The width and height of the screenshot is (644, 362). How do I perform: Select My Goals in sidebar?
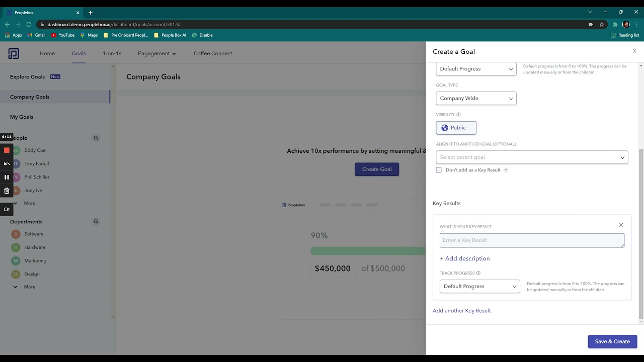(22, 117)
